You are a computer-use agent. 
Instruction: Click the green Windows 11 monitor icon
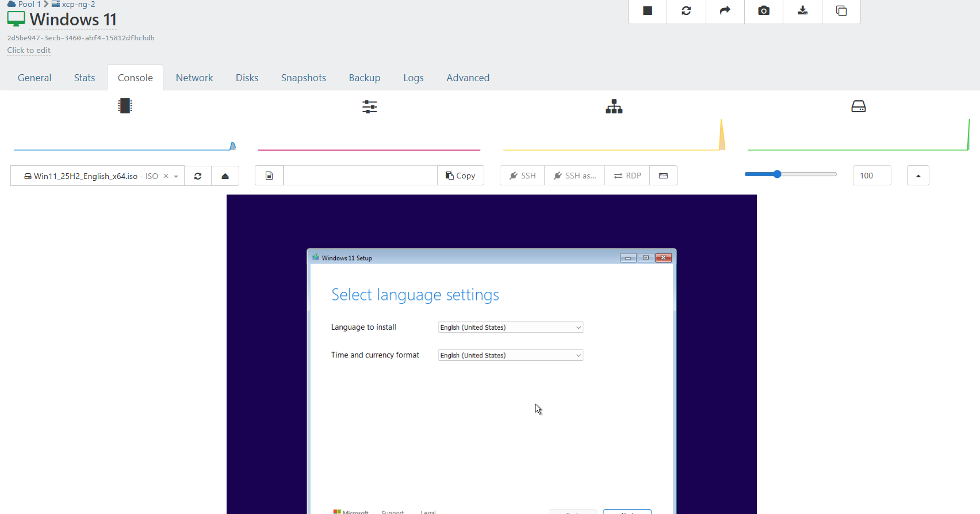tap(16, 19)
